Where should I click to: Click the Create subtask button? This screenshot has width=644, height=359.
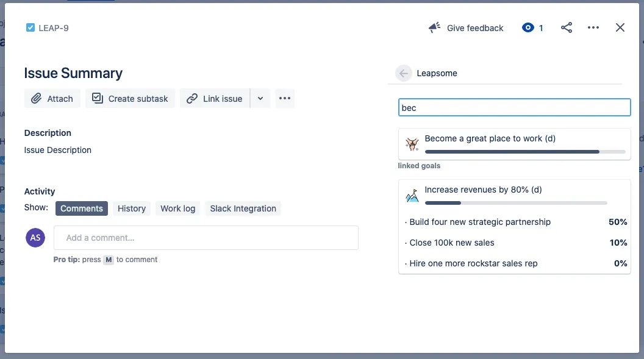pos(130,99)
